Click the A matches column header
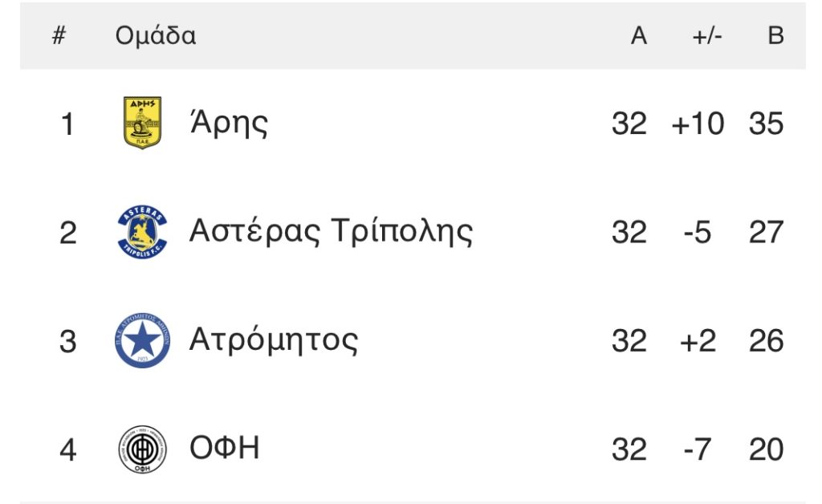The width and height of the screenshot is (822, 504). (638, 35)
